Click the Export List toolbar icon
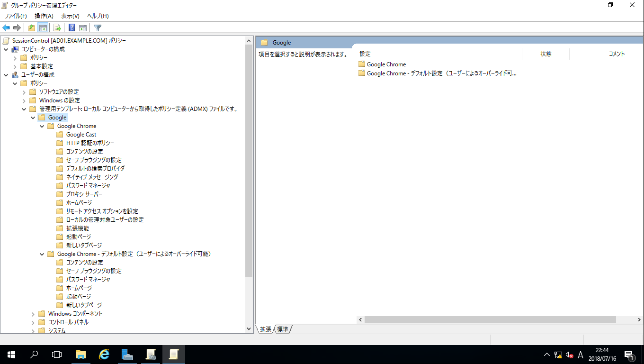The width and height of the screenshot is (644, 364). pyautogui.click(x=57, y=28)
